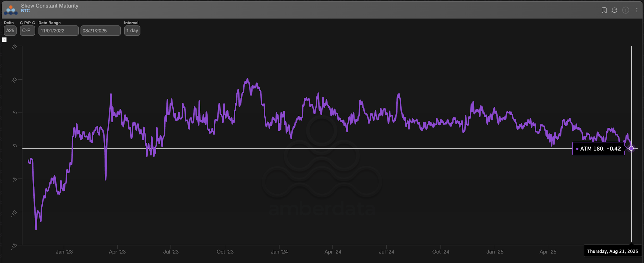Click the Jan '23 axis label
Screen dimensions: 644x263
[64, 252]
